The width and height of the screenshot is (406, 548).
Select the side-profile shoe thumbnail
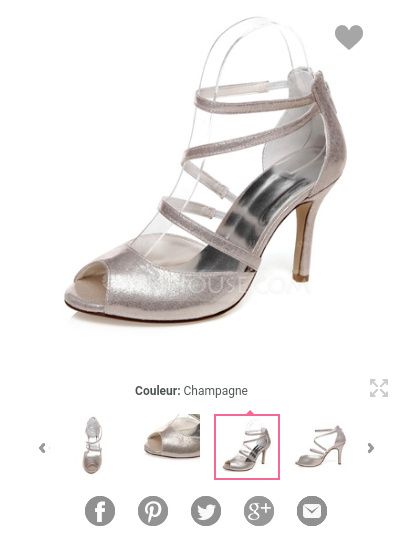click(321, 445)
